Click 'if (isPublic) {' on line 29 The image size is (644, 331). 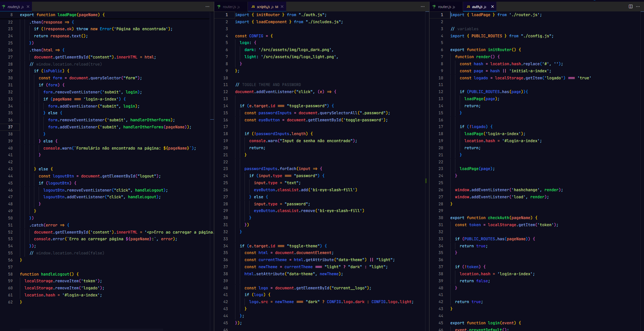tap(51, 71)
